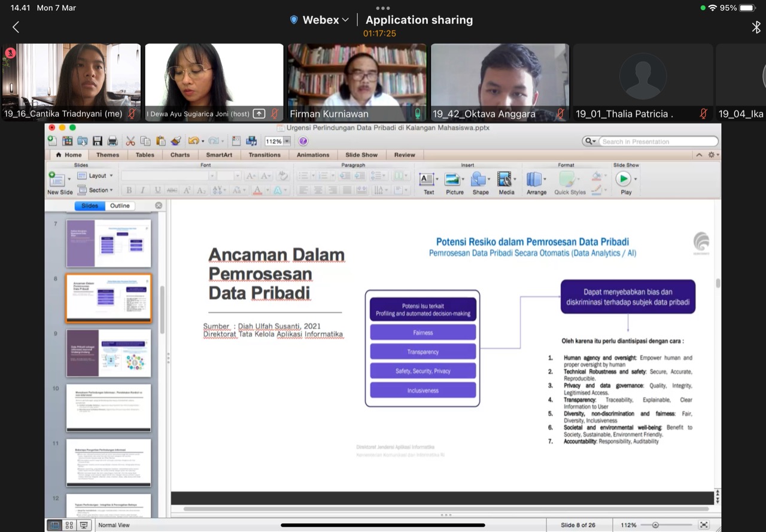Click the Redo arrow icon
The image size is (766, 532).
[212, 141]
